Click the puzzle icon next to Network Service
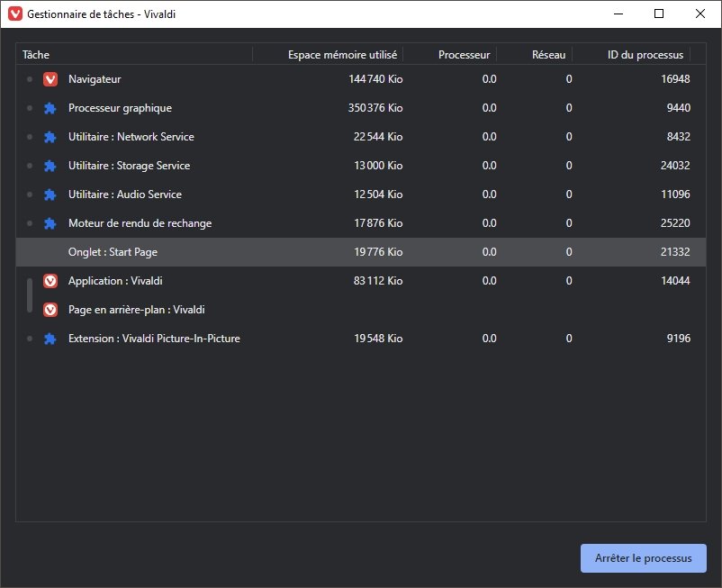The image size is (722, 588). (50, 137)
